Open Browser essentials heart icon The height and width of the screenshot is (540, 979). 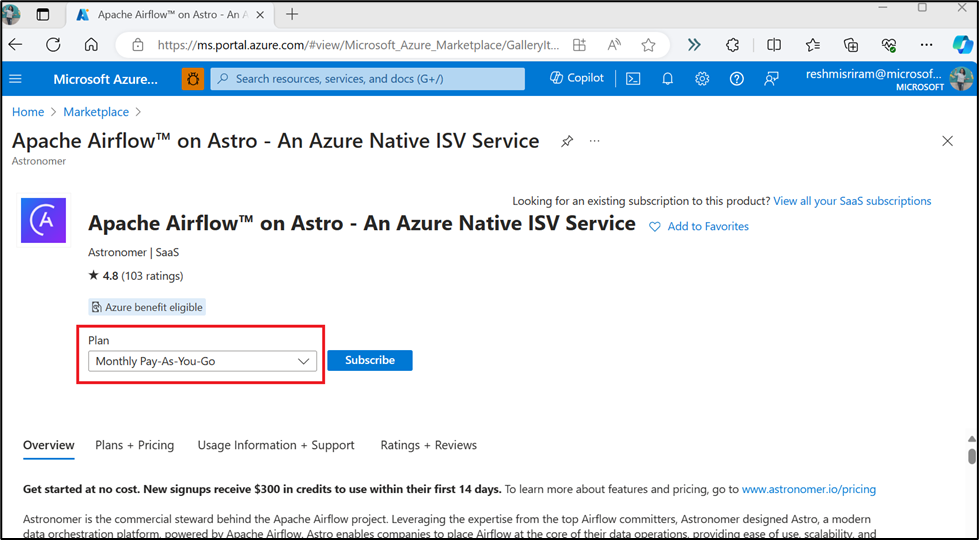pyautogui.click(x=889, y=45)
